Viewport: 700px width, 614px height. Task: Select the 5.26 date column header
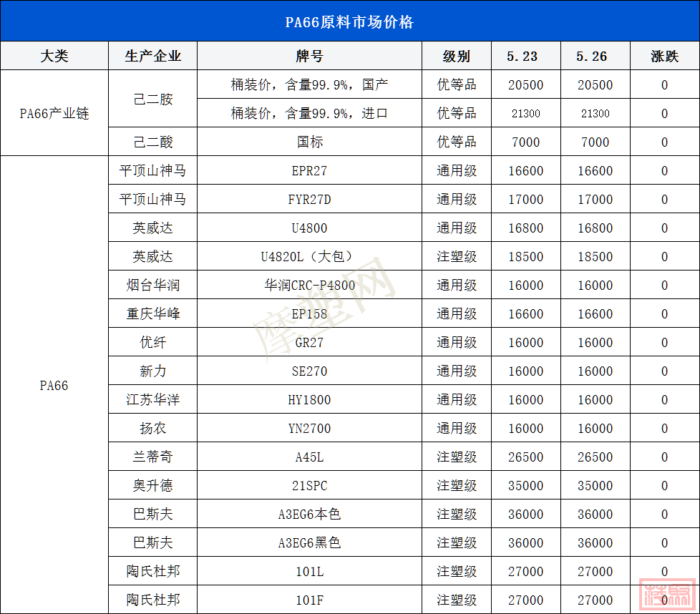pyautogui.click(x=595, y=56)
